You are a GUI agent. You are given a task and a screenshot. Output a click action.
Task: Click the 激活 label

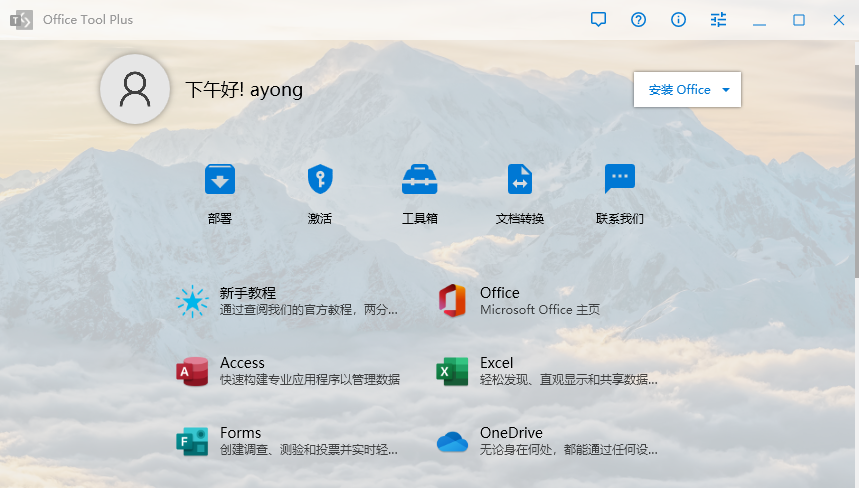point(320,219)
